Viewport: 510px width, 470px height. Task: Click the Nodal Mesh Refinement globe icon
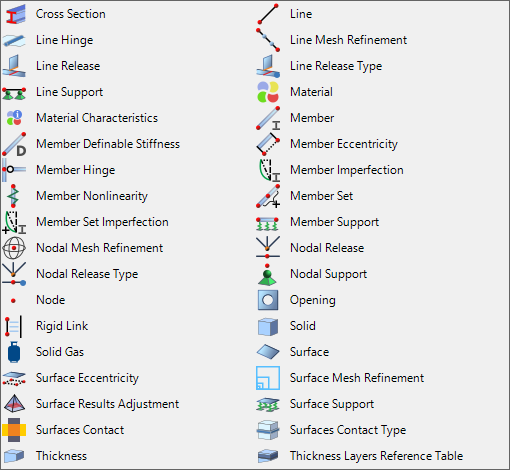[14, 248]
